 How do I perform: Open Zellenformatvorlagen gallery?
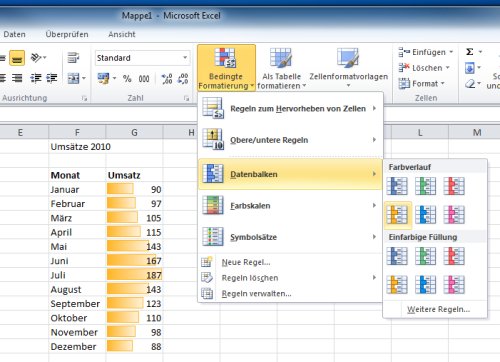click(x=348, y=68)
